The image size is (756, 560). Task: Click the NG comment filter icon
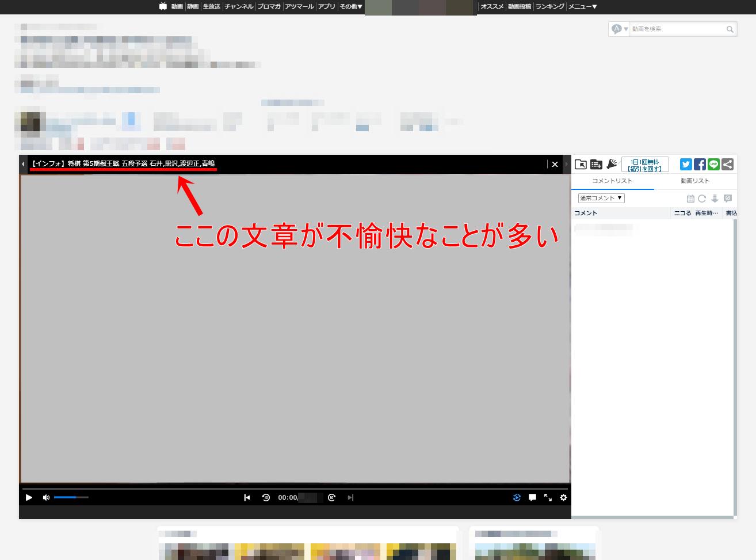[x=728, y=198]
